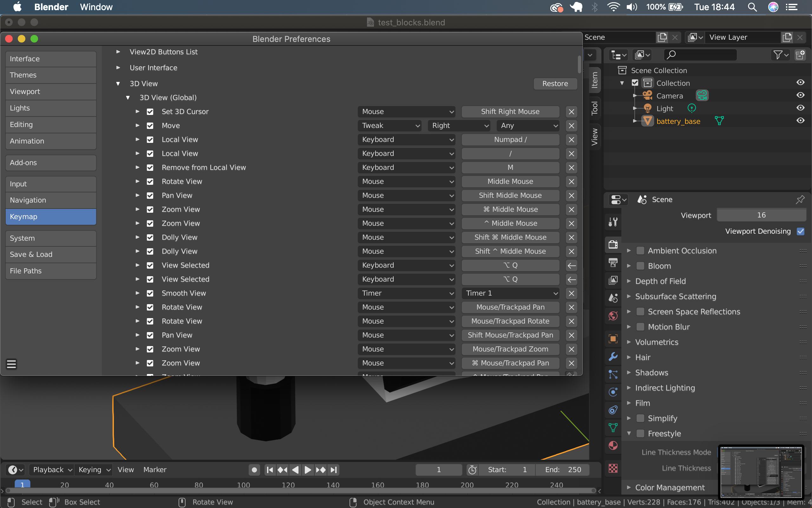Collapse the 3D View (Global) subsection
The image size is (812, 508).
(x=128, y=98)
